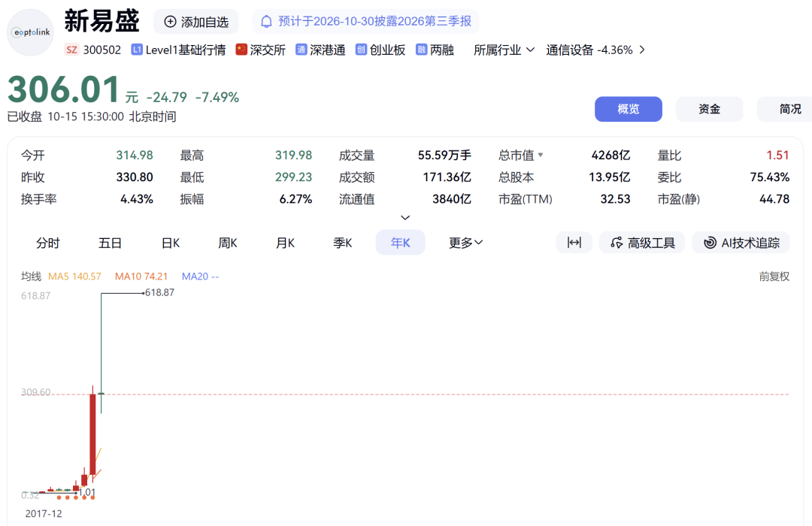Open the 简况 section
Image resolution: width=812 pixels, height=526 pixels.
coord(786,109)
